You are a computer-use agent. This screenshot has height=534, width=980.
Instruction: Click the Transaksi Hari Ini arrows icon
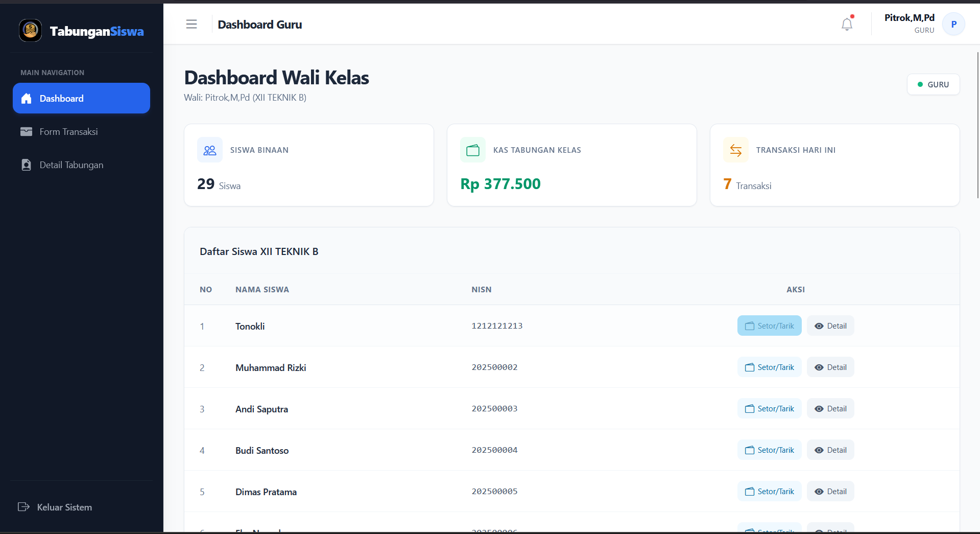tap(736, 150)
